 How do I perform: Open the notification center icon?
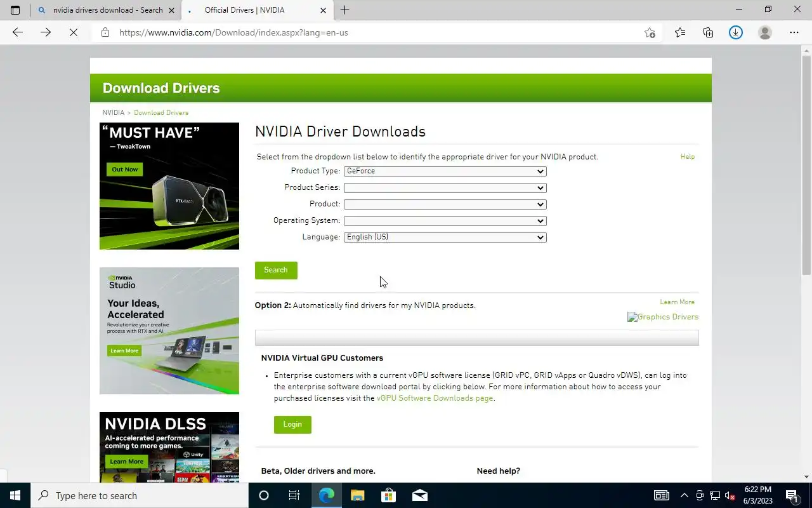pos(792,495)
